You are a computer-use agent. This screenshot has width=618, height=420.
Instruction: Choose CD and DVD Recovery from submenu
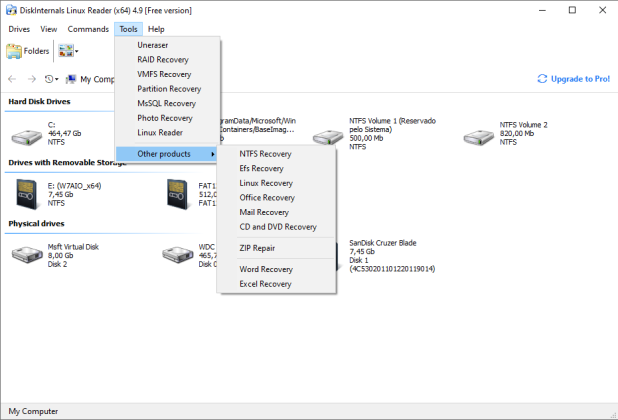(x=277, y=227)
